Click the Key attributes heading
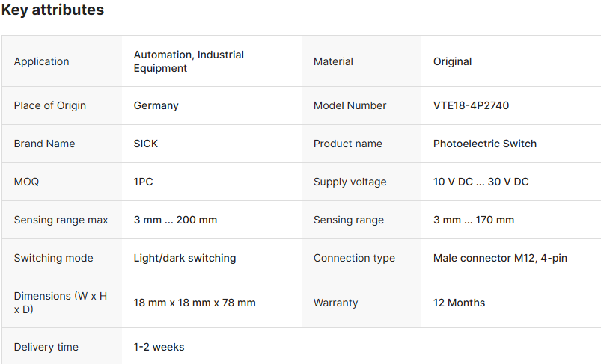Image resolution: width=601 pixels, height=364 pixels. [52, 10]
